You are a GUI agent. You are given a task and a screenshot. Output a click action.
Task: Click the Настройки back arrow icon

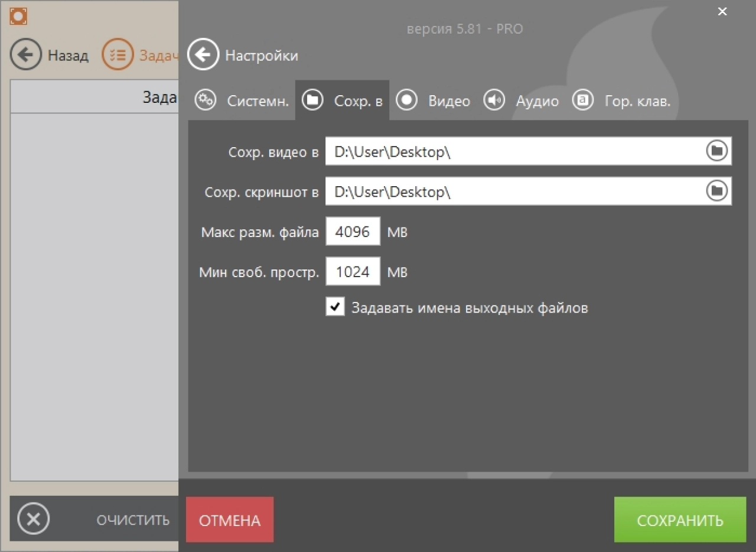203,55
